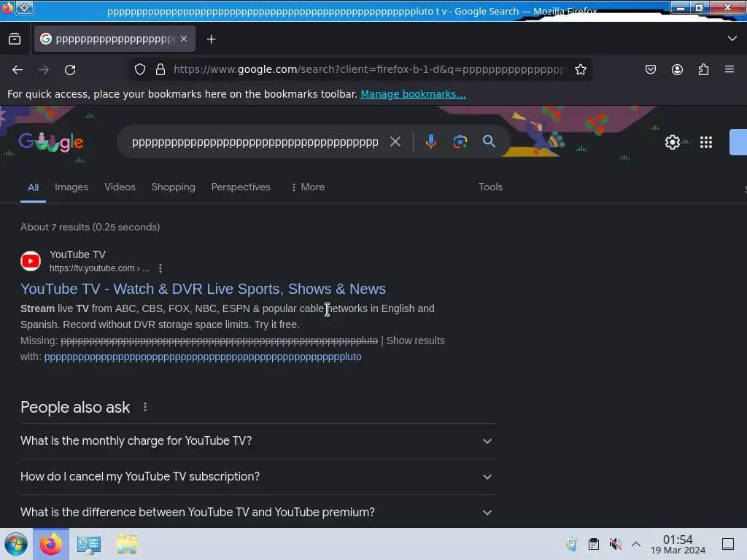This screenshot has height=560, width=747.
Task: Open the Google apps grid
Action: 706,142
